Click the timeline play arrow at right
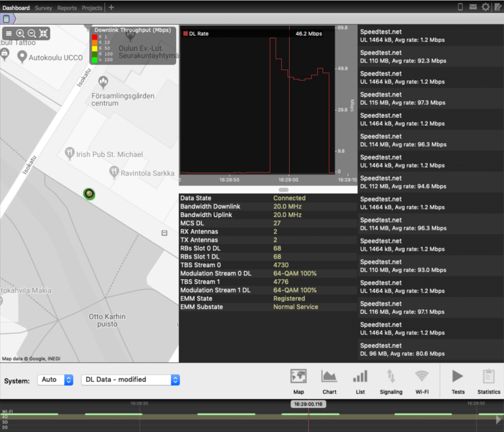The image size is (504, 432). click(x=499, y=419)
